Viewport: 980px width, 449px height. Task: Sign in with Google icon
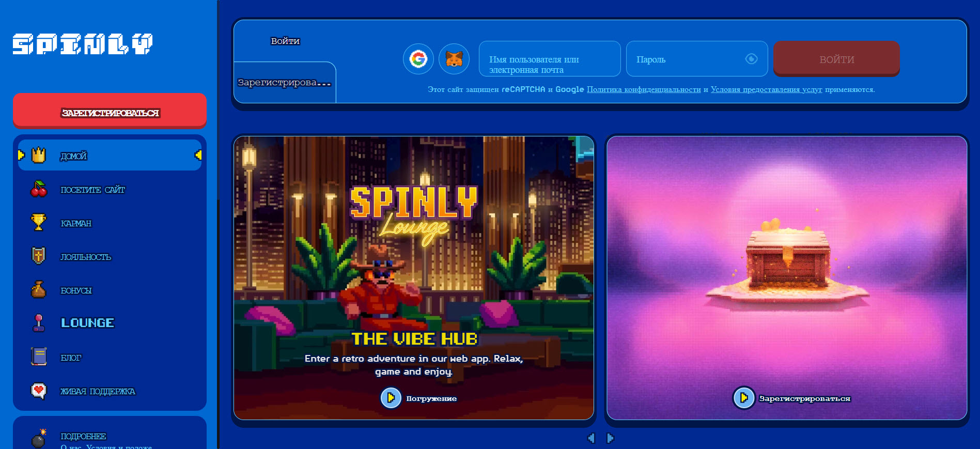[418, 59]
